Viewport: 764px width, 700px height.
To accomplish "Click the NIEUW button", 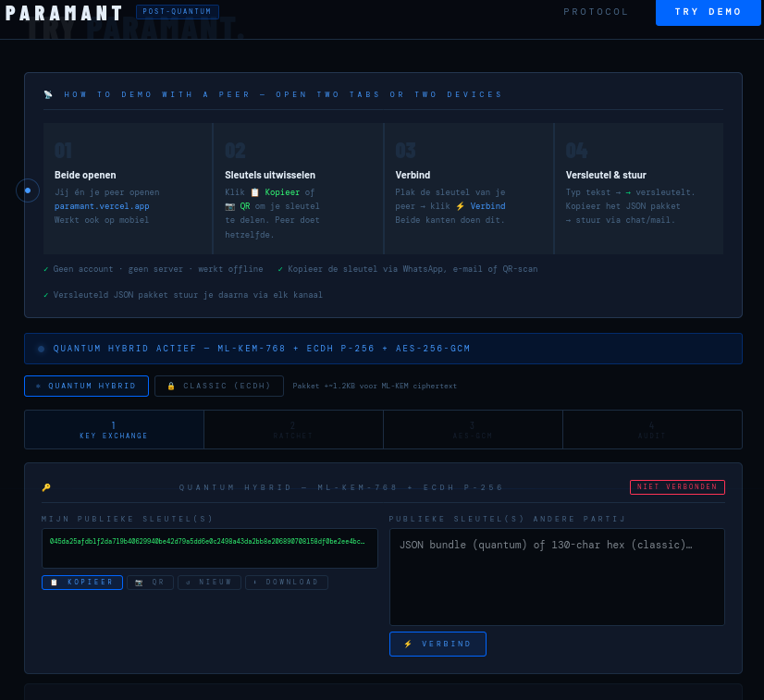I will (x=210, y=583).
